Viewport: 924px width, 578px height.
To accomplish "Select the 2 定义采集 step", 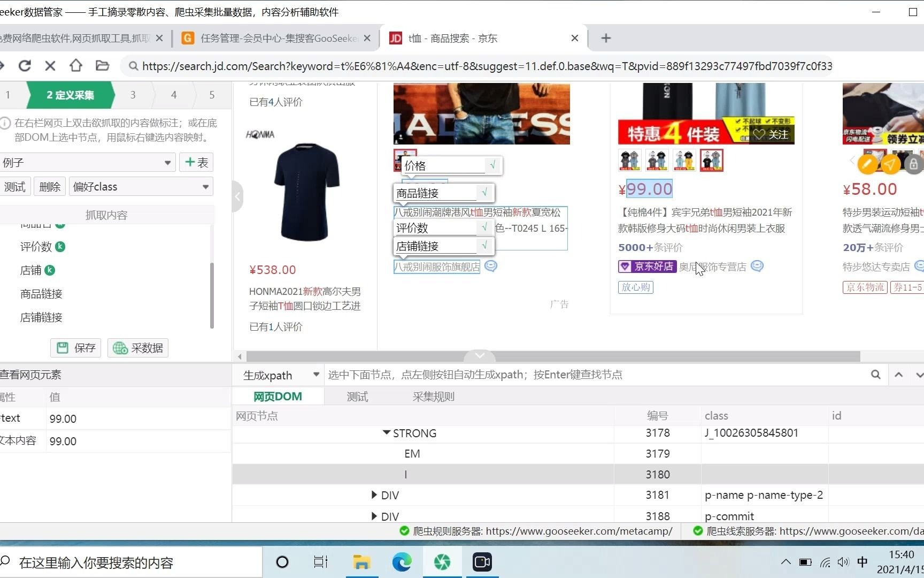I will (70, 95).
